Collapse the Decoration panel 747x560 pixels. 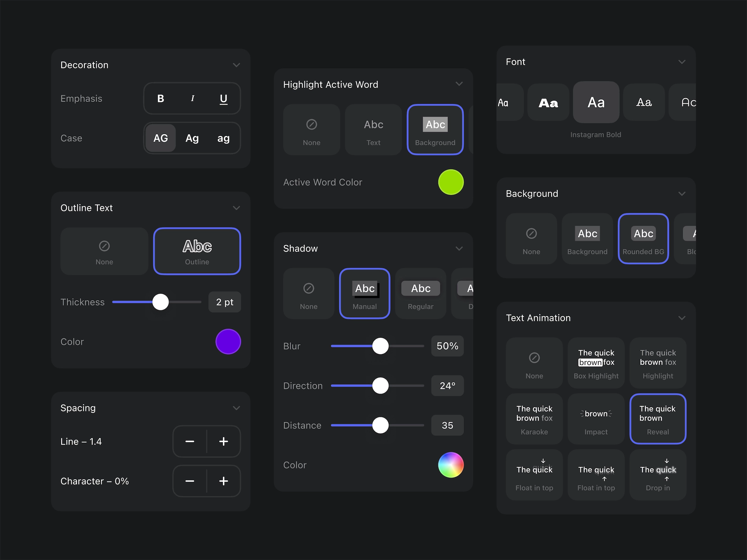(236, 65)
